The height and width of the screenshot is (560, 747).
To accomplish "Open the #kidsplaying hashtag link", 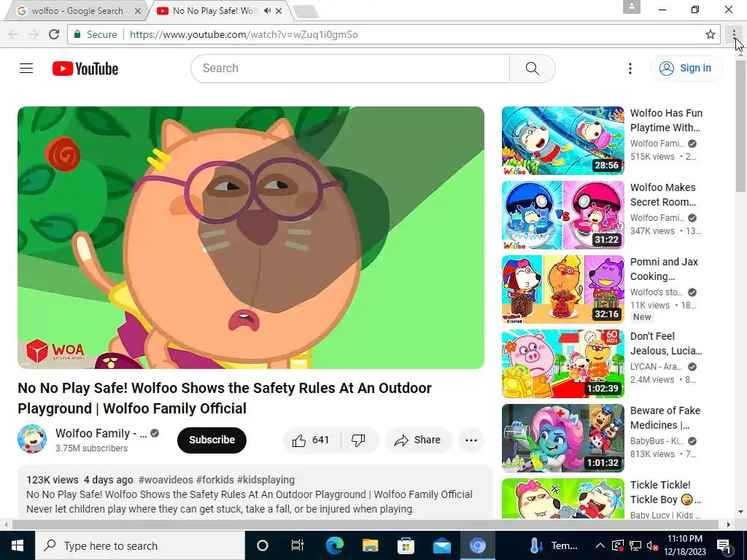I will [266, 480].
